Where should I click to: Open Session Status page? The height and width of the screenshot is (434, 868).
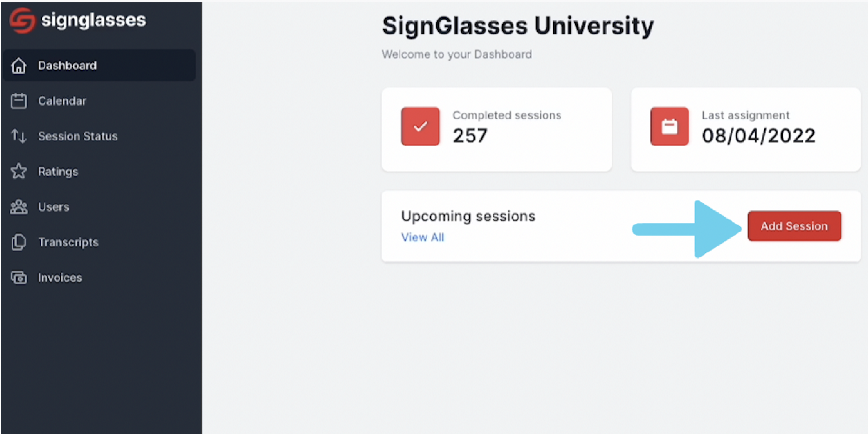pyautogui.click(x=99, y=136)
